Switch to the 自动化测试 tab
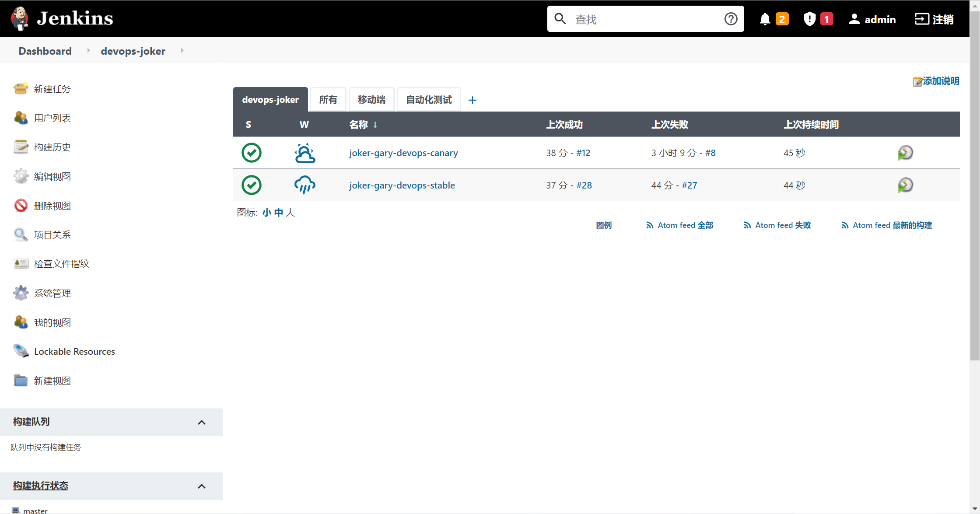This screenshot has height=514, width=980. click(429, 100)
